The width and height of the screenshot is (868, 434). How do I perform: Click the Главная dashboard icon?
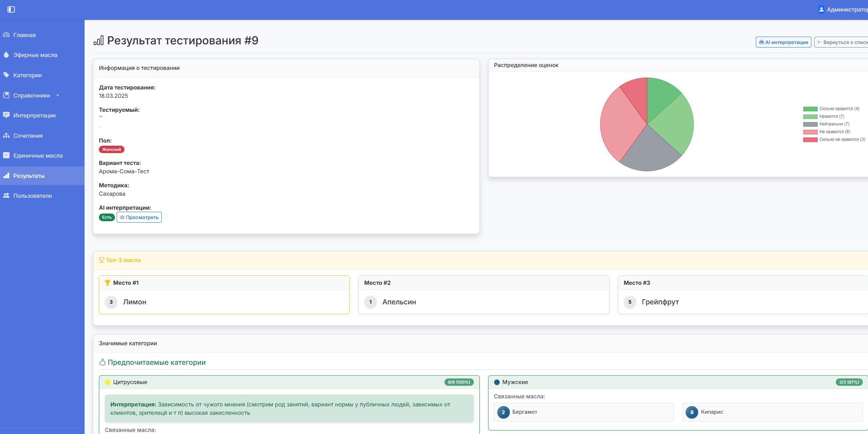pos(6,35)
